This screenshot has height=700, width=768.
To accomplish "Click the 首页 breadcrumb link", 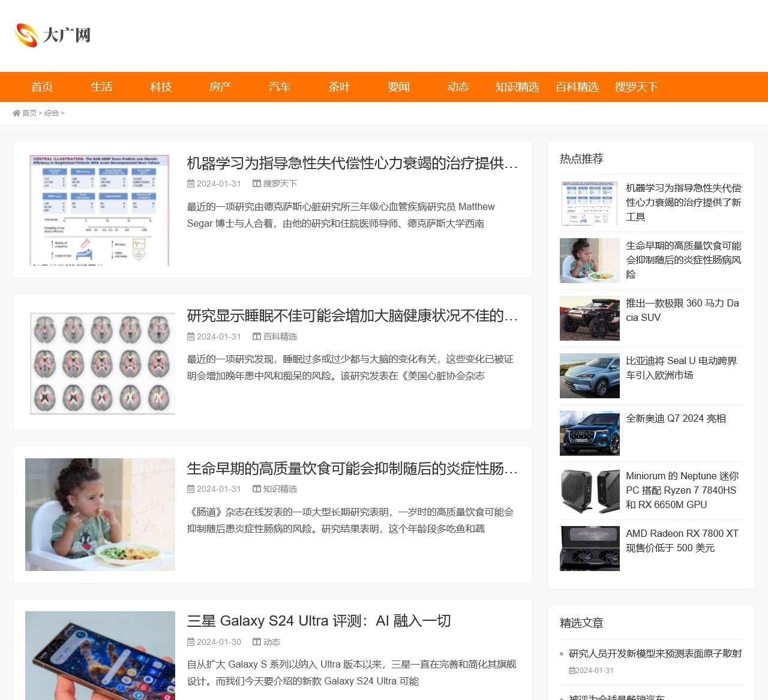I will [29, 113].
